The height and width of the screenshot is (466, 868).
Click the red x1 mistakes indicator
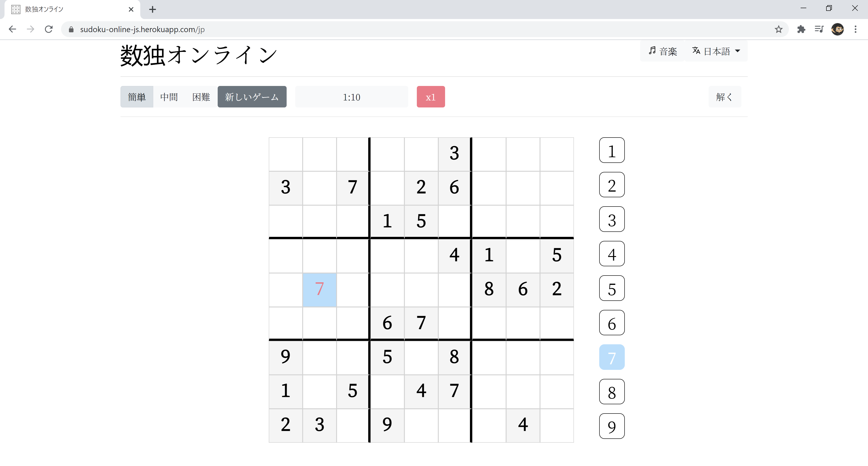pos(431,97)
